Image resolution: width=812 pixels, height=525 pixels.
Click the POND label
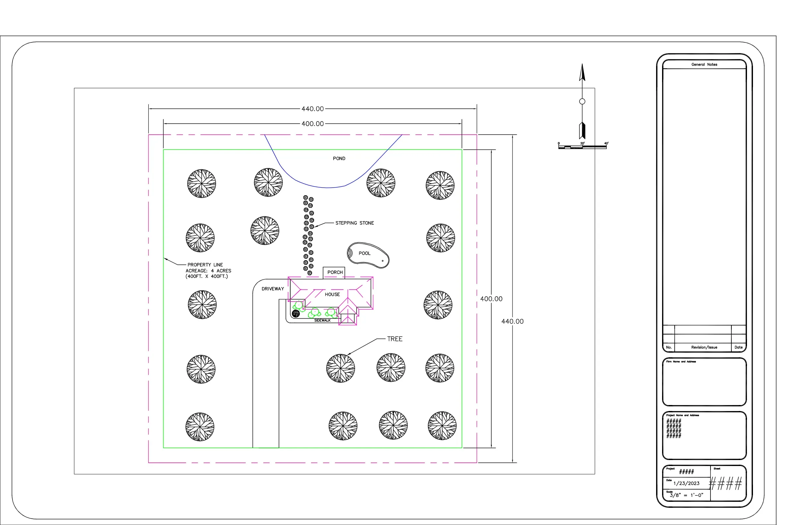[x=339, y=158]
